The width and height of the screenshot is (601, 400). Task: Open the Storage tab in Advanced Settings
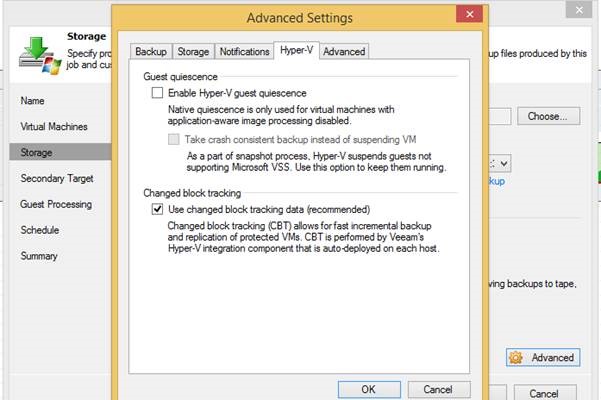(193, 52)
